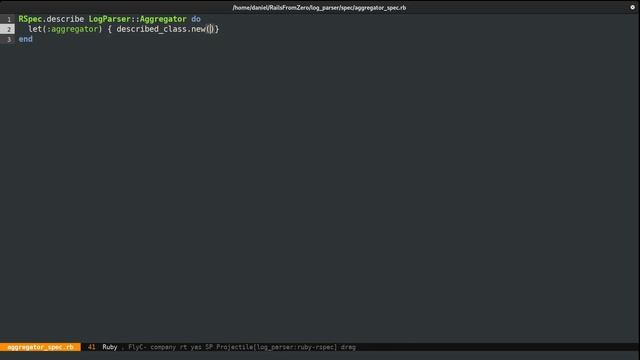640x360 pixels.
Task: Click the file path in the title bar
Action: [x=319, y=7]
